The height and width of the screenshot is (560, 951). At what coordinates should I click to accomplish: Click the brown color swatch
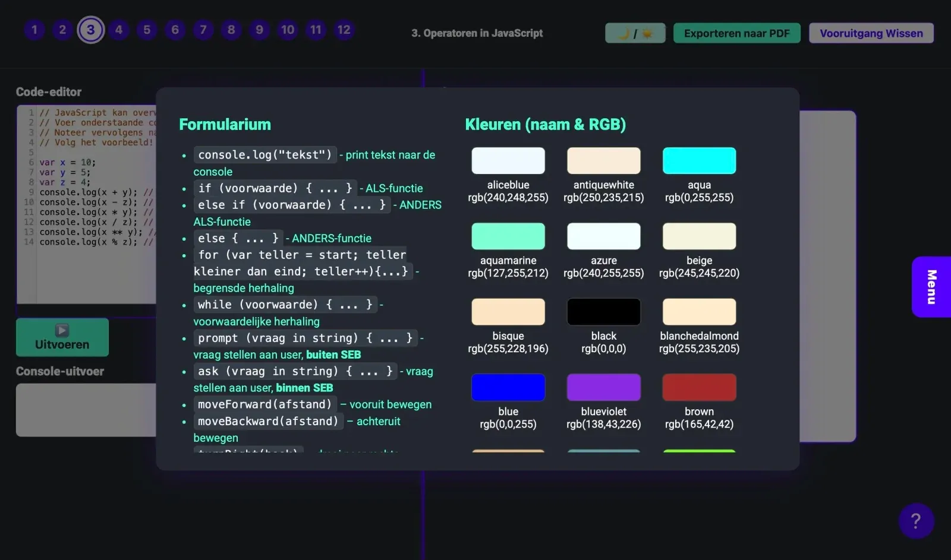700,387
